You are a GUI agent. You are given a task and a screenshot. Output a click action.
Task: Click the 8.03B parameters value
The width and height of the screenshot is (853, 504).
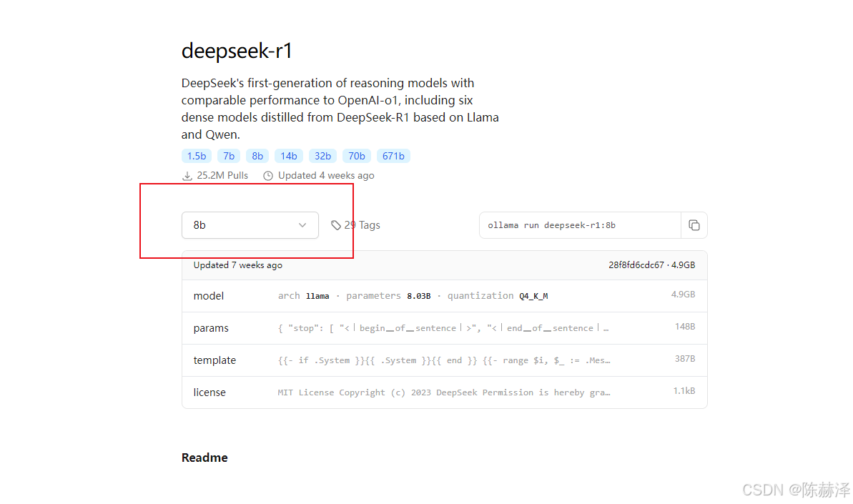(418, 296)
